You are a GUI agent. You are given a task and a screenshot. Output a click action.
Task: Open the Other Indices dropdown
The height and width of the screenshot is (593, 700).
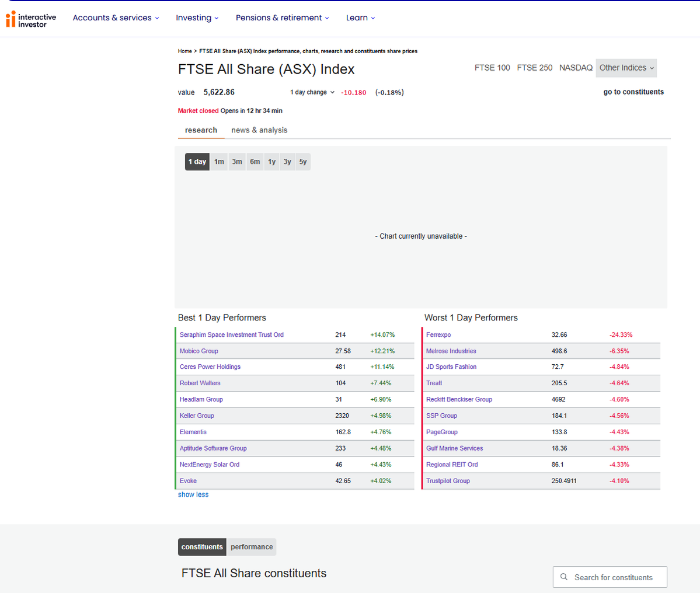tap(626, 68)
